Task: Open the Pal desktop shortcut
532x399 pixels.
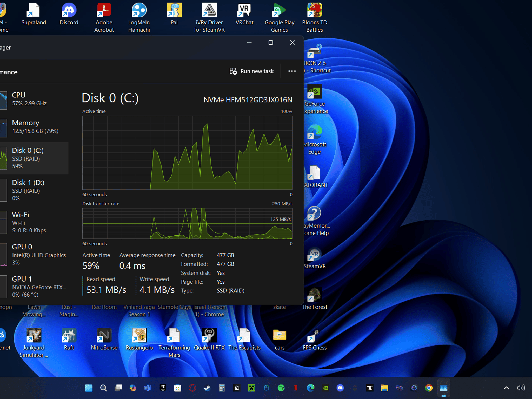Action: point(174,14)
